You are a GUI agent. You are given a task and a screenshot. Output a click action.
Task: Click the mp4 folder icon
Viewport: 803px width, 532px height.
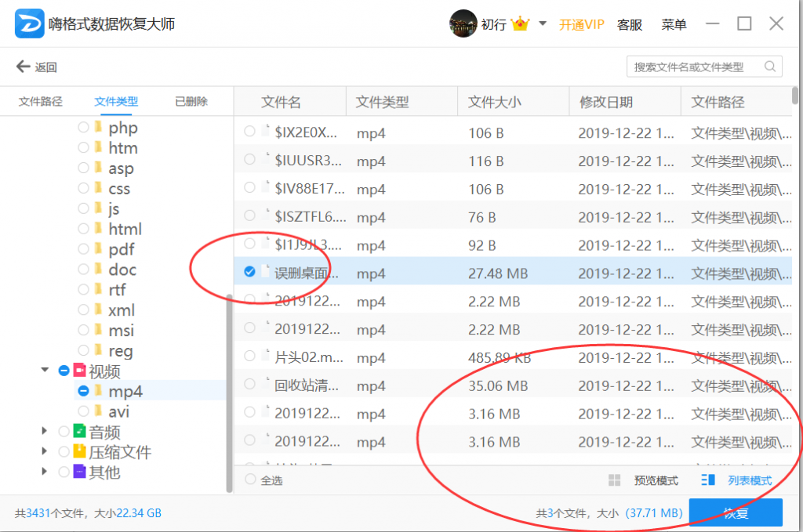click(x=98, y=391)
